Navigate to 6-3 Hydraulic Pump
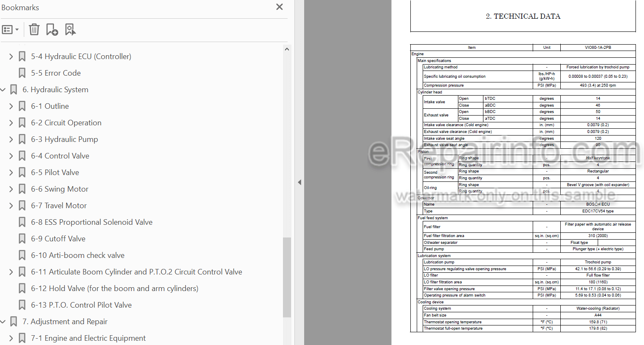Screen dimensions: 644x345 tap(65, 139)
